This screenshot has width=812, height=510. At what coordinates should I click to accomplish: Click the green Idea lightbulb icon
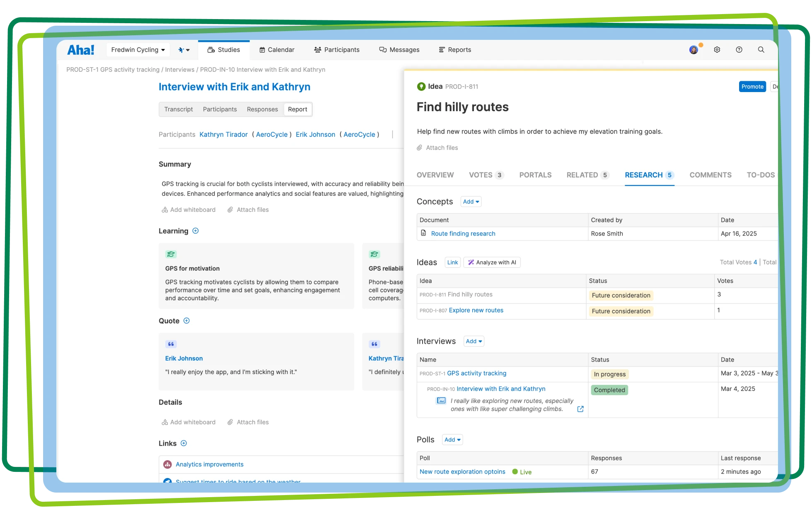click(x=421, y=86)
